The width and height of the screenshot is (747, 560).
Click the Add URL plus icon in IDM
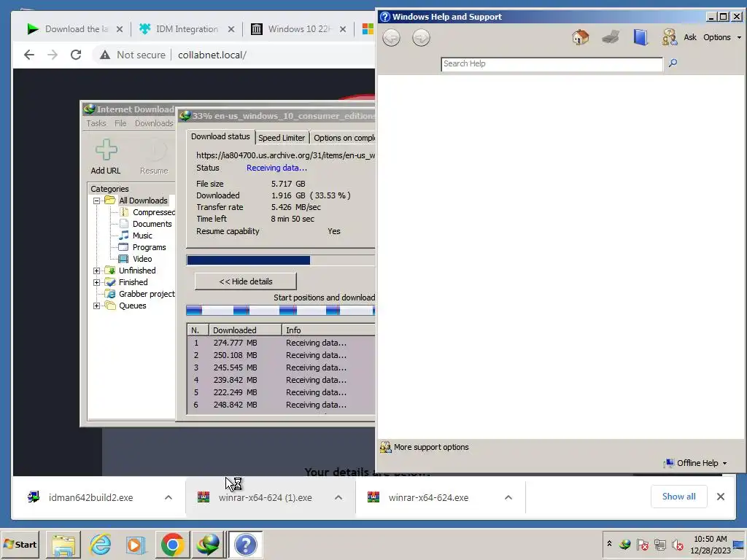tap(106, 150)
